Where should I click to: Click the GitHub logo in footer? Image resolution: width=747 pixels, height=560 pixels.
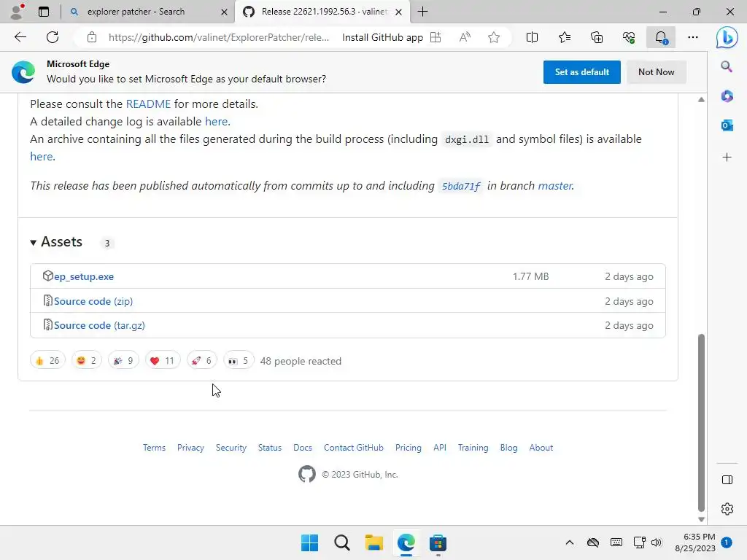(x=307, y=474)
